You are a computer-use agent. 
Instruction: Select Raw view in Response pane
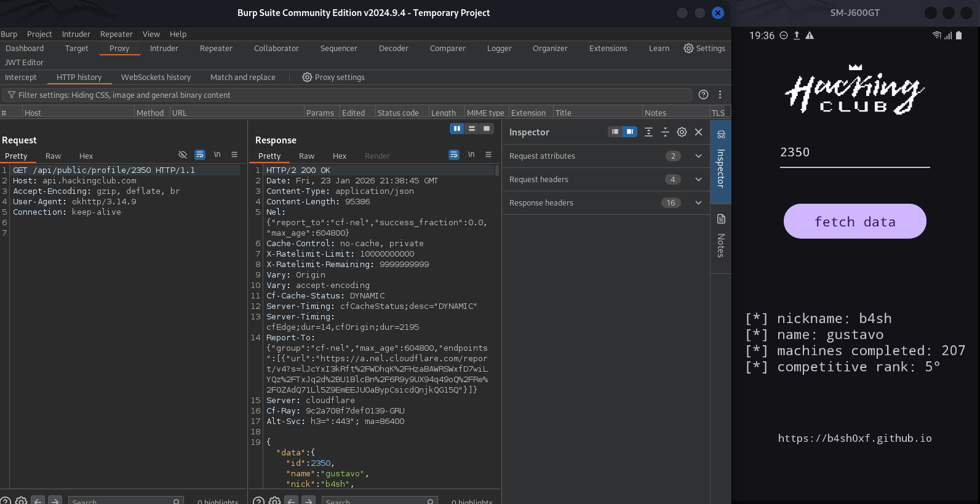pos(307,156)
